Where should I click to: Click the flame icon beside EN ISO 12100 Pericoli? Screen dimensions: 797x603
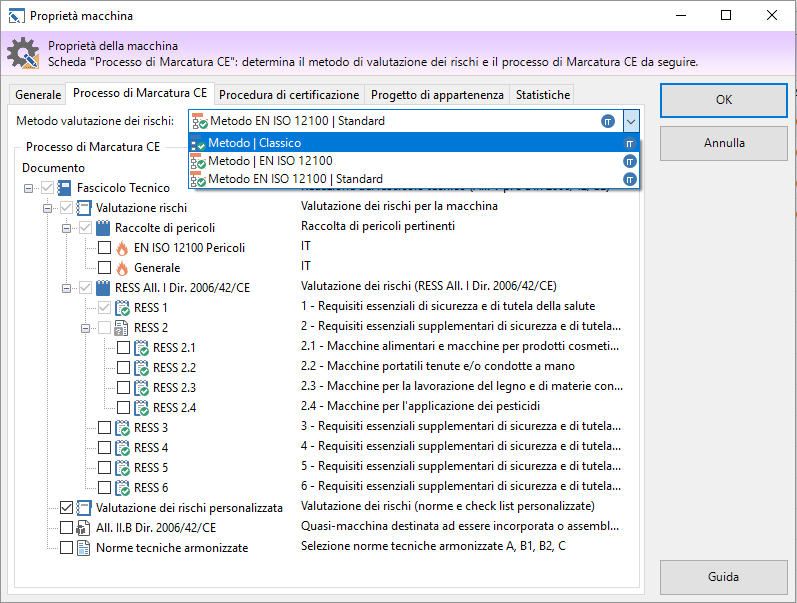(122, 248)
